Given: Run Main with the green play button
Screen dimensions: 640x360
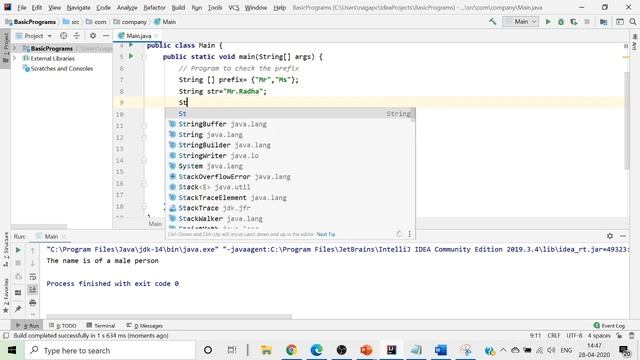Looking at the screenshot, I should click(548, 22).
